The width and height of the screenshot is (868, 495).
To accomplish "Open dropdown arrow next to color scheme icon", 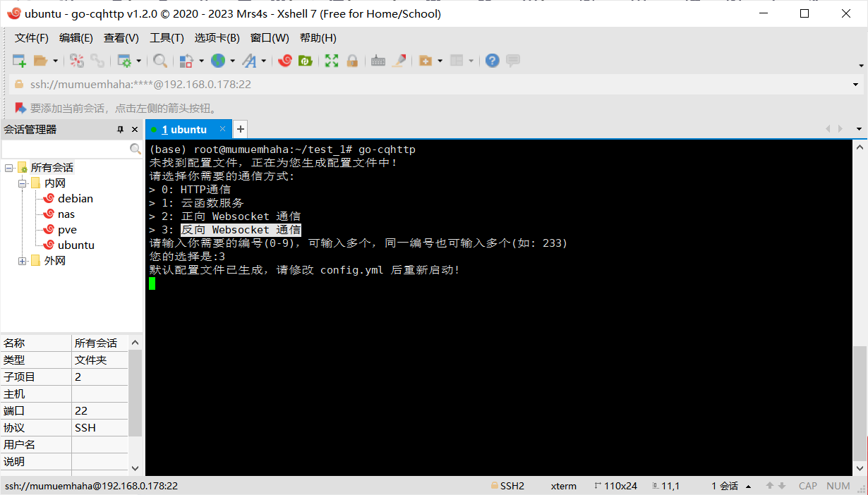I will click(201, 61).
